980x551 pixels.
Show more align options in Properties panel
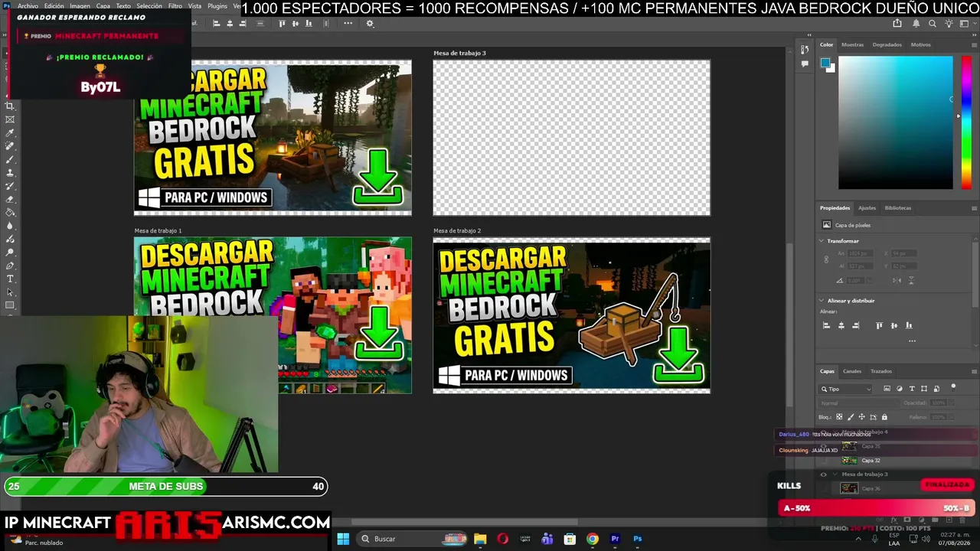tap(912, 341)
